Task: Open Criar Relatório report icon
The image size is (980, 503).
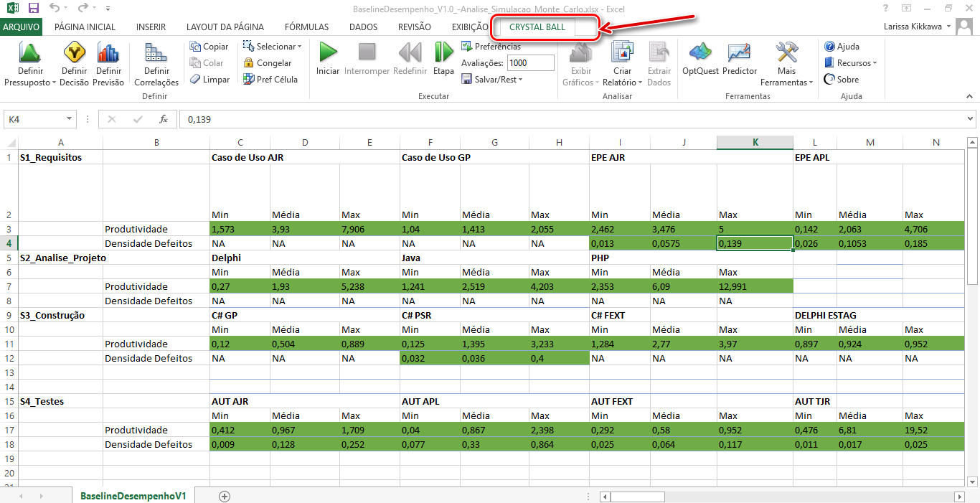Action: [622, 53]
